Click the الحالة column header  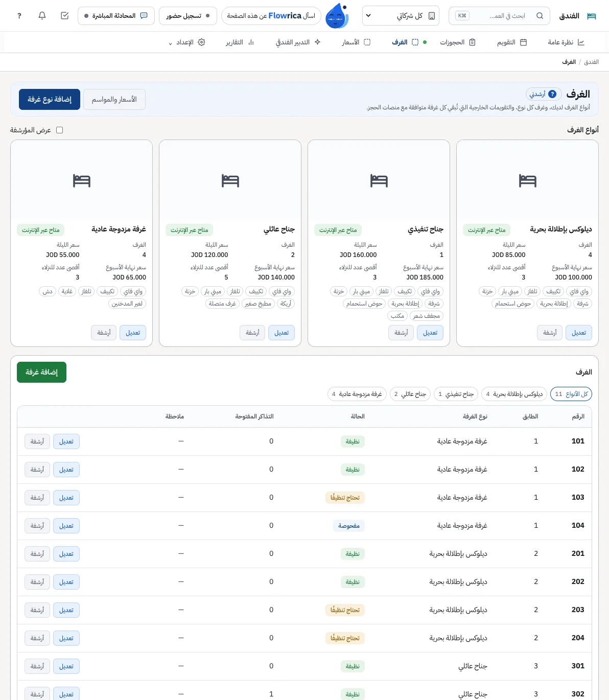point(358,416)
